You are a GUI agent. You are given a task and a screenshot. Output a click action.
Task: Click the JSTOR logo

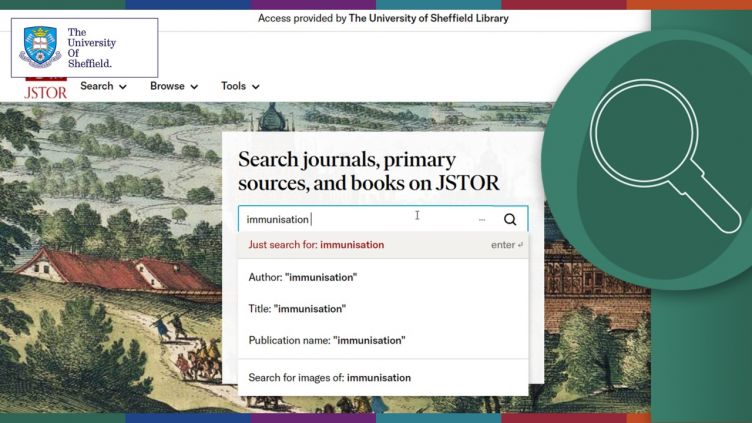coord(46,89)
